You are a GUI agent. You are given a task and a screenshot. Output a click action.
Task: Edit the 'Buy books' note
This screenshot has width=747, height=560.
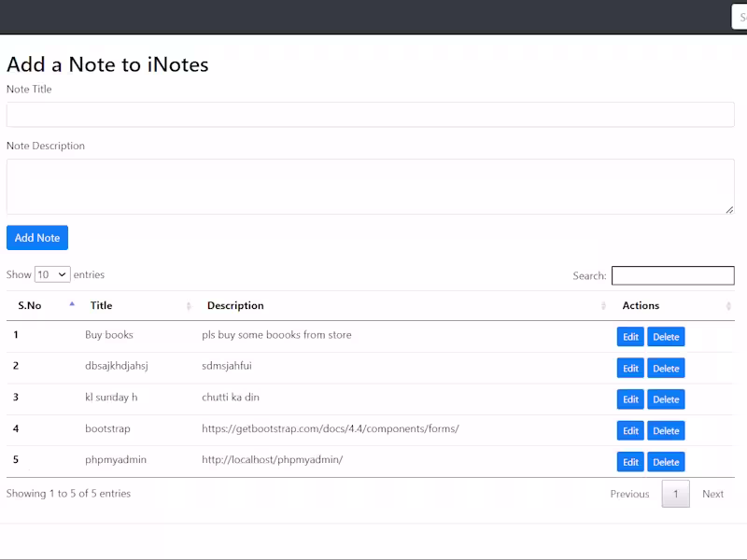point(630,337)
